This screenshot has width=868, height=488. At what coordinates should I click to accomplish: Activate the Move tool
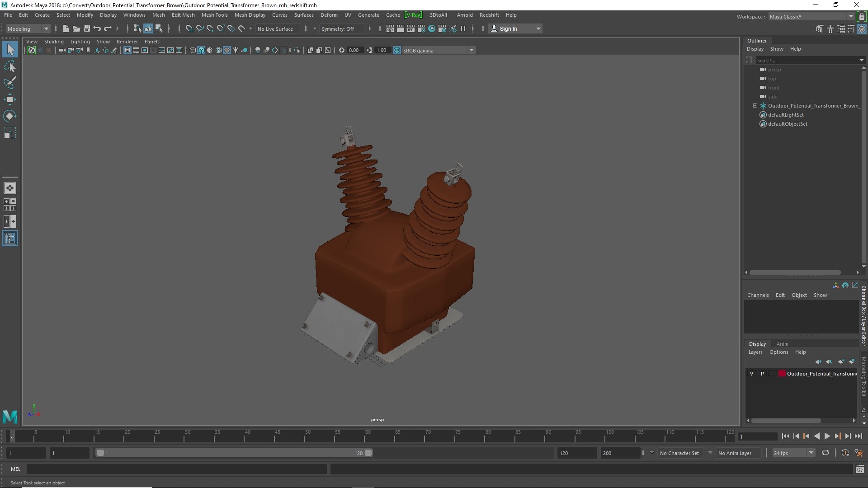click(x=10, y=99)
